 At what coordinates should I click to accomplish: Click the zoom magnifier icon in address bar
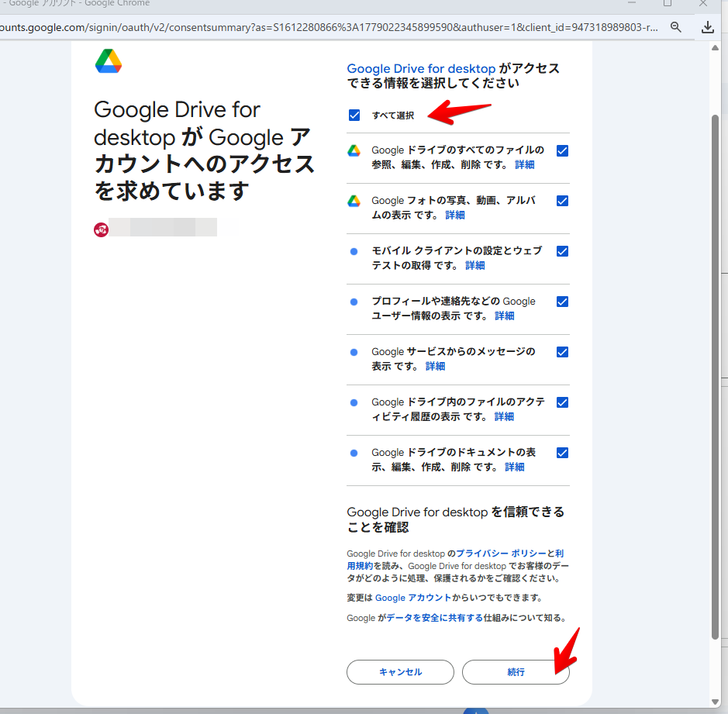pyautogui.click(x=676, y=27)
